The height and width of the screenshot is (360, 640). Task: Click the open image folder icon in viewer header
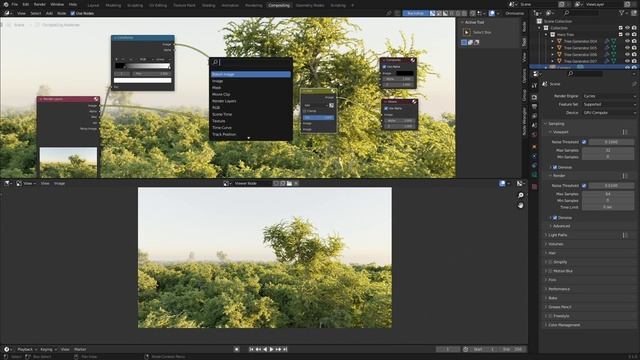[289, 183]
